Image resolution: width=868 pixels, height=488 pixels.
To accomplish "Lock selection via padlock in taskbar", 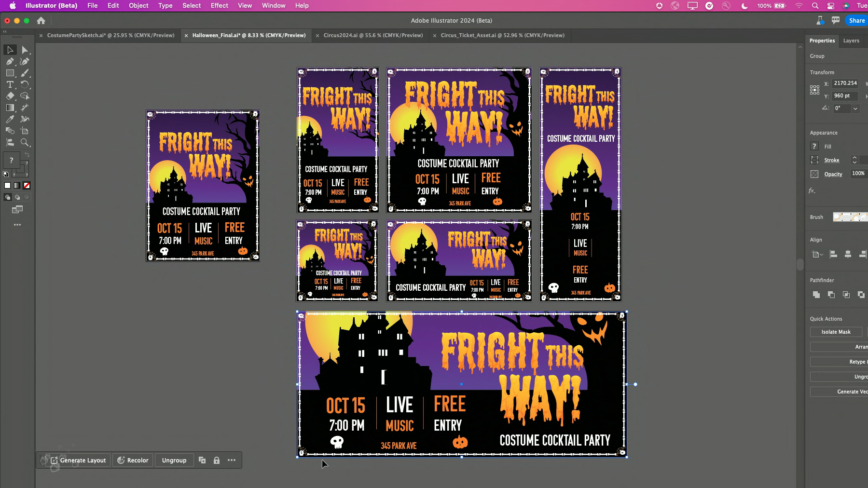I will [x=217, y=461].
